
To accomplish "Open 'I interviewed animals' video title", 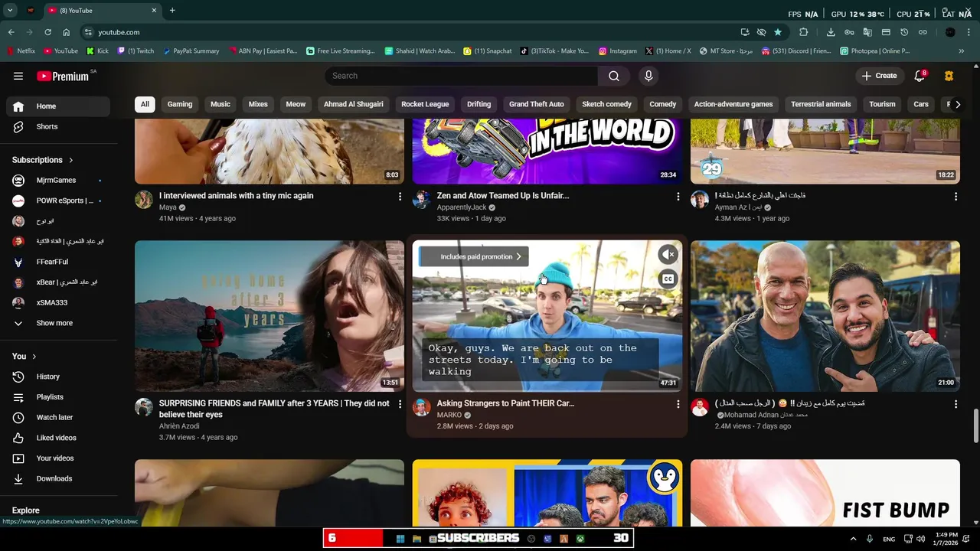I will (236, 196).
